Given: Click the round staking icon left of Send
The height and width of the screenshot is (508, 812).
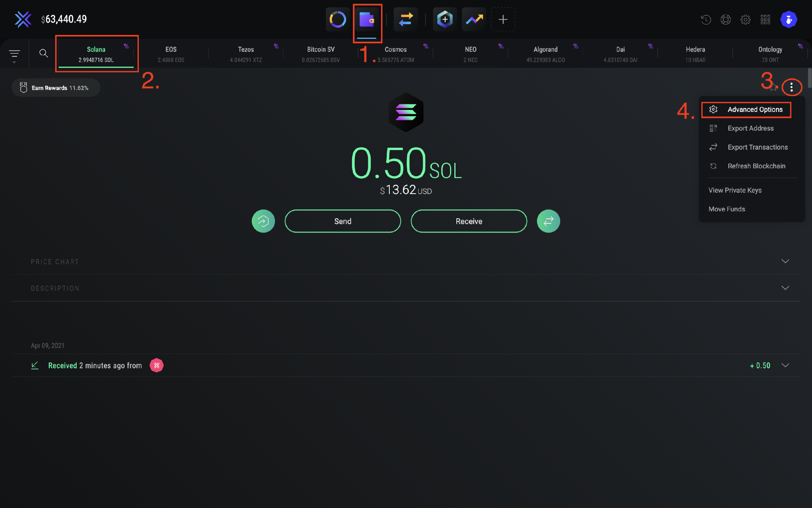Looking at the screenshot, I should coord(263,221).
